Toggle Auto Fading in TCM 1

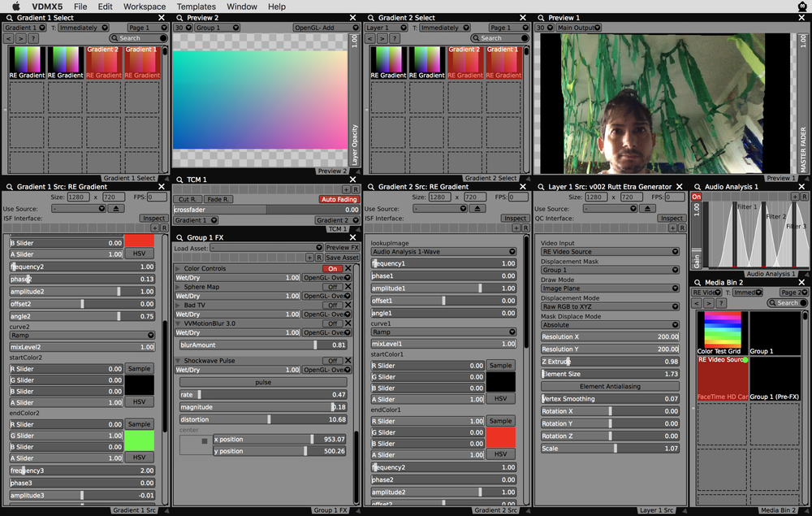coord(339,199)
